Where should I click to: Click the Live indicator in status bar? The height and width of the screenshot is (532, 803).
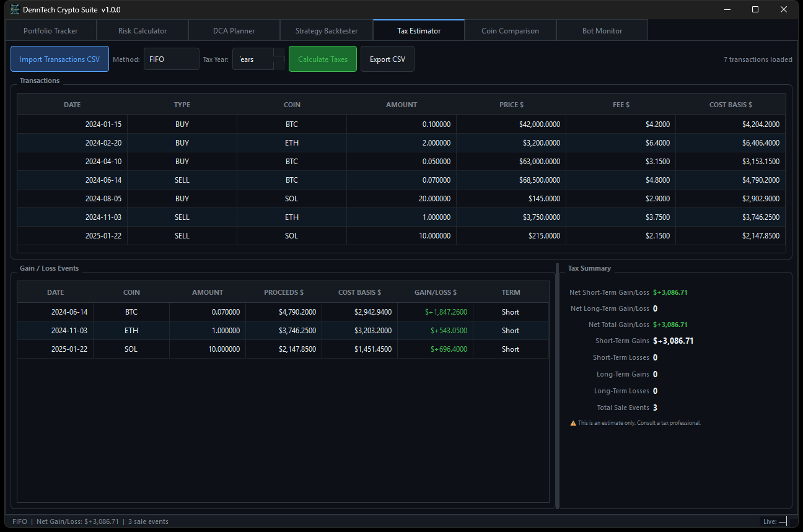[x=774, y=521]
